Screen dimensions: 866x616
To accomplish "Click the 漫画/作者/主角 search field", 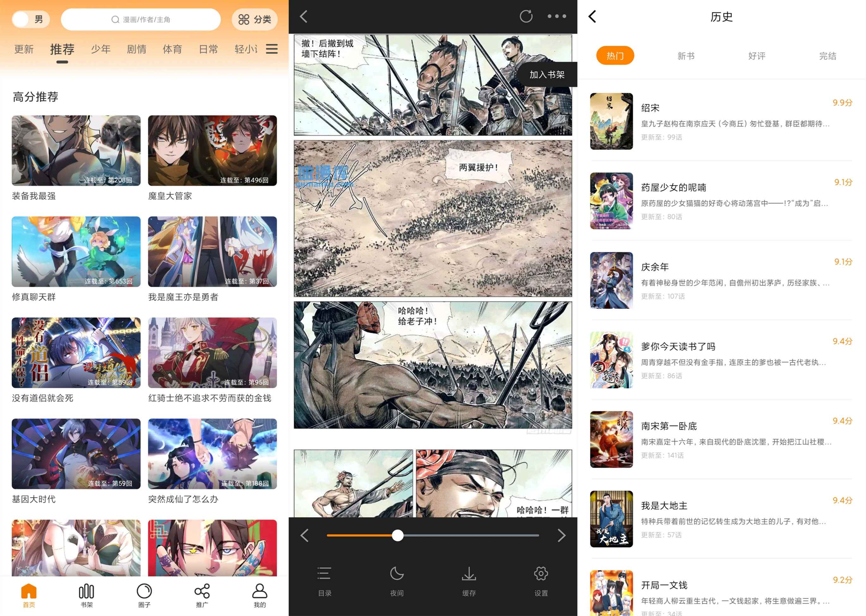I will (x=141, y=19).
